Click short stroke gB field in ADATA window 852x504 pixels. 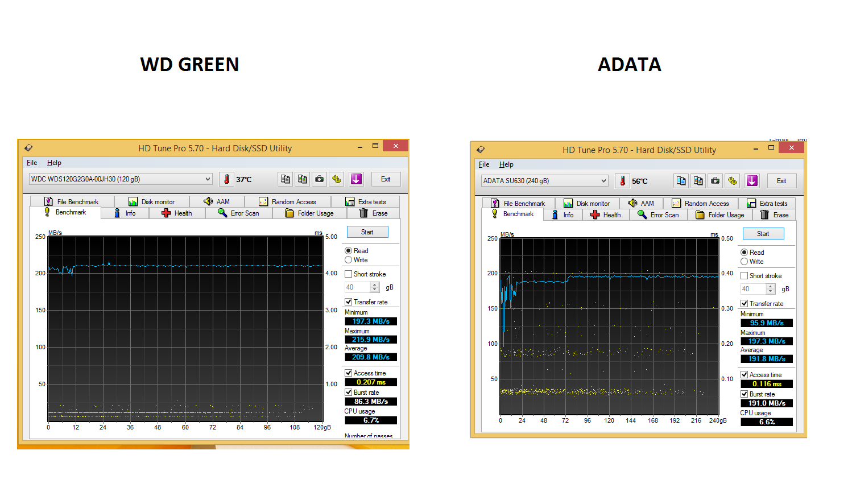(753, 289)
